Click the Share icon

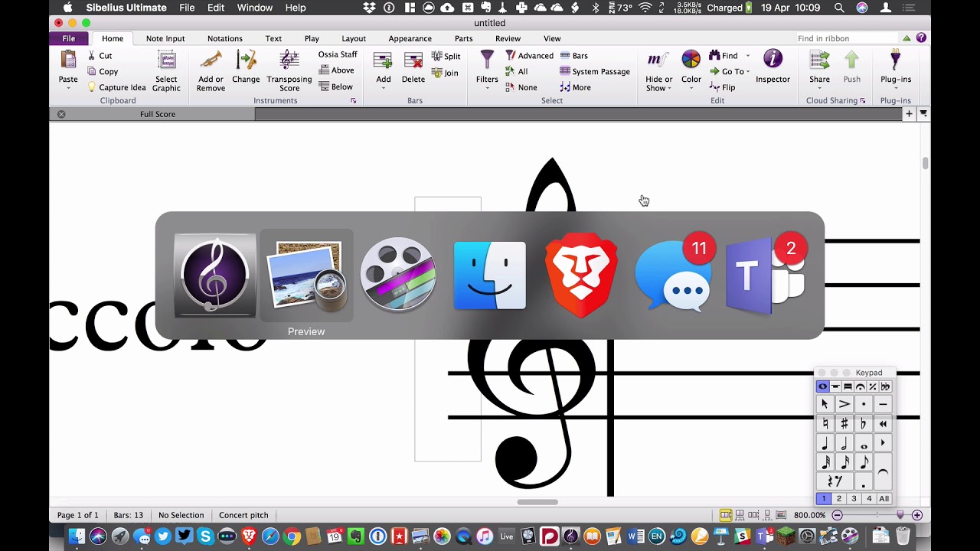819,60
